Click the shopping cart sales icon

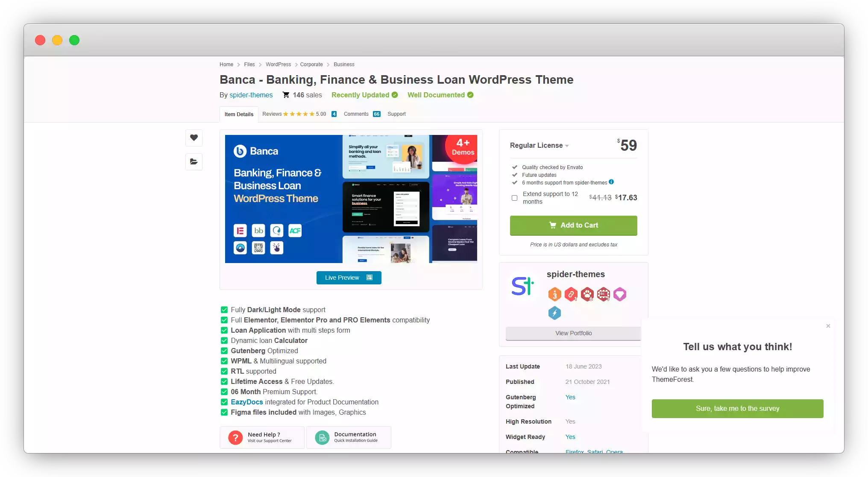point(286,95)
